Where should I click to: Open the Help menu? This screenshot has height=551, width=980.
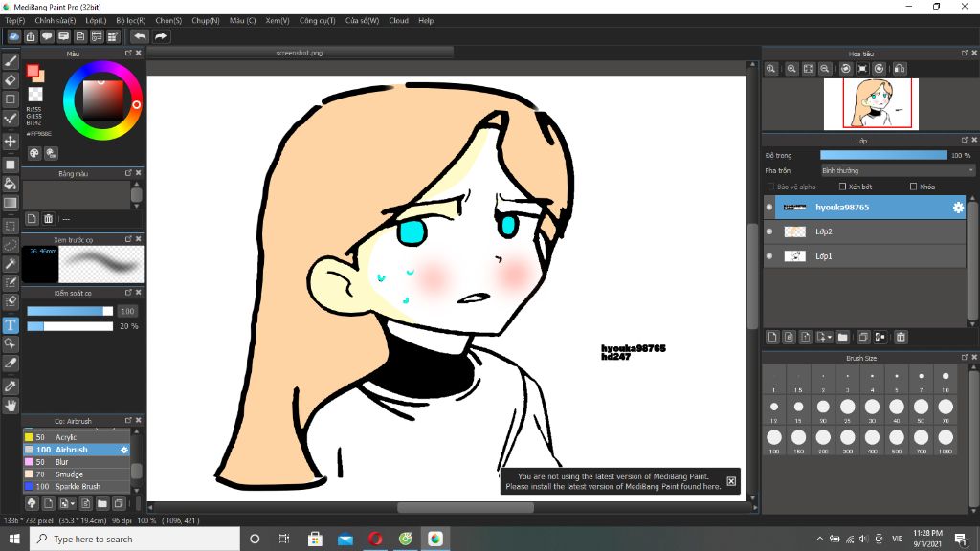coord(426,21)
